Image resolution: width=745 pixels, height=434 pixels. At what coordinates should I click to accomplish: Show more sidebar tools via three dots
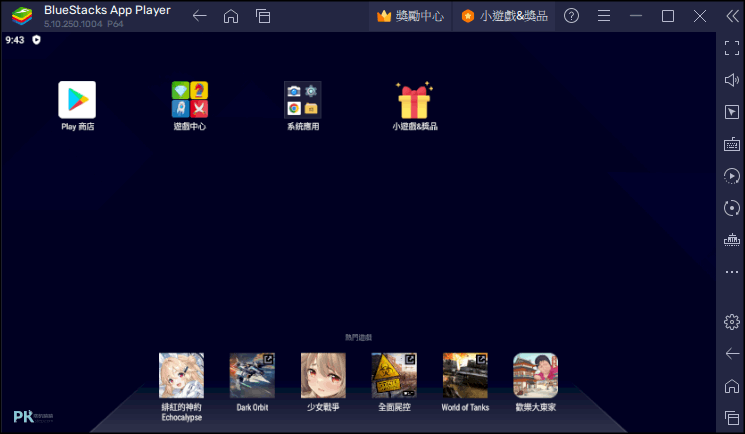tap(732, 272)
